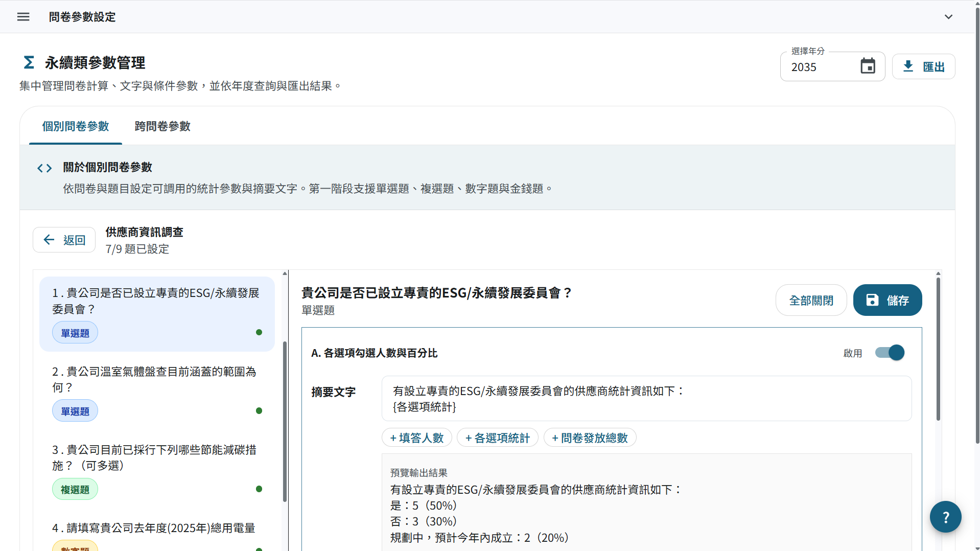Click the 返回 back button
The width and height of the screenshot is (980, 551).
pyautogui.click(x=64, y=240)
